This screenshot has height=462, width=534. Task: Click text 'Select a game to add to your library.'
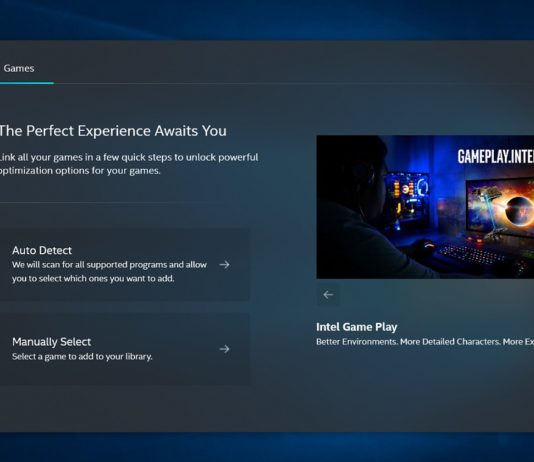pos(82,356)
